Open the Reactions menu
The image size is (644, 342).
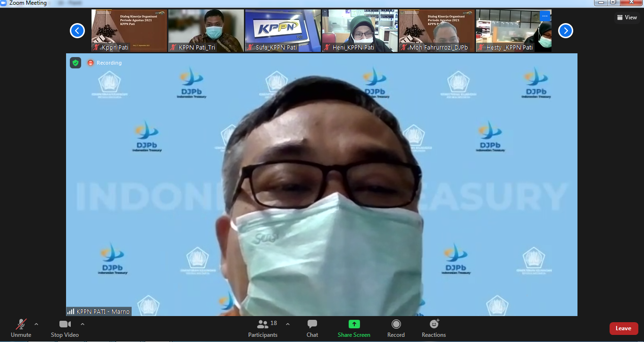click(x=434, y=328)
